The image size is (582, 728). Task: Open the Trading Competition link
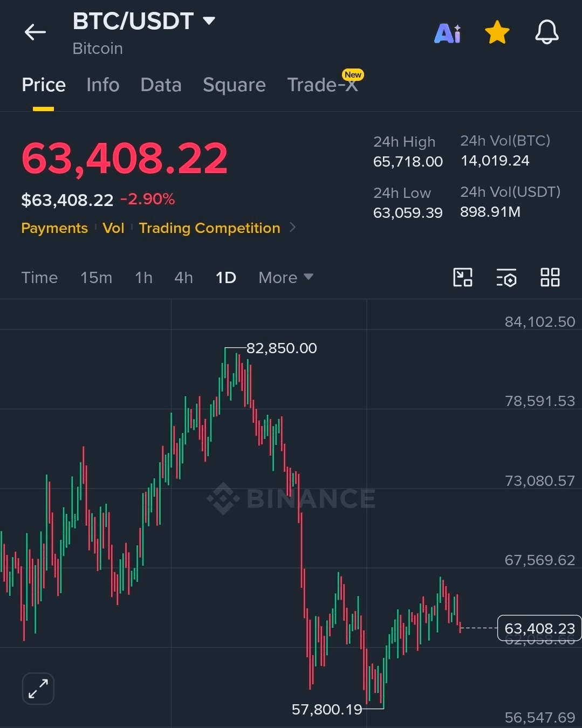pyautogui.click(x=209, y=228)
